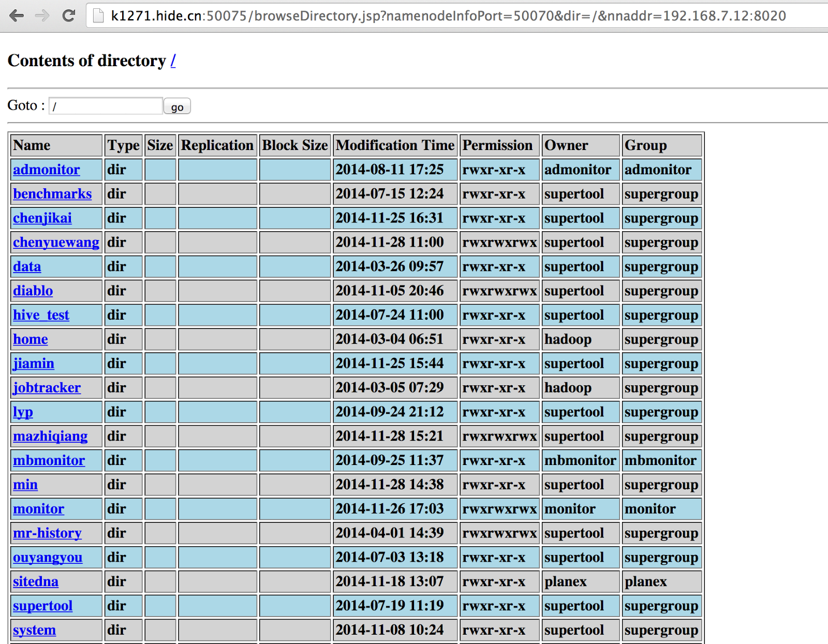This screenshot has height=644, width=828.
Task: Open the system directory
Action: (35, 630)
